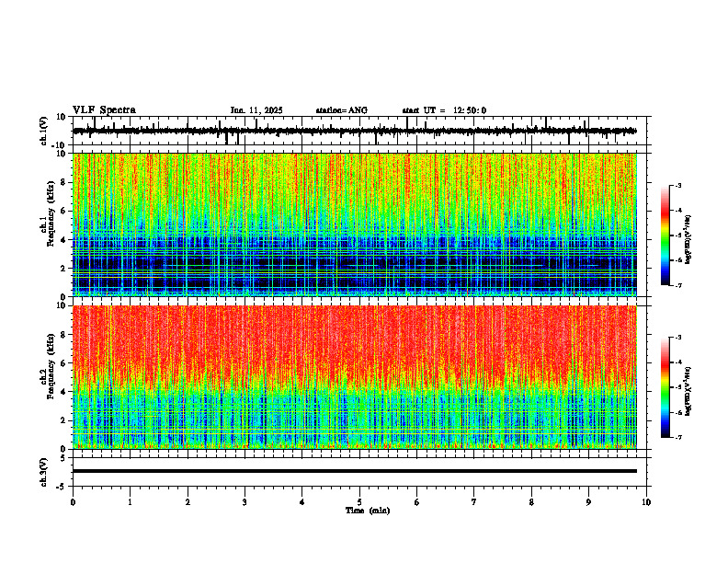This screenshot has height=563, width=728.
Task: Click time axis tick label "3"
Action: (x=245, y=502)
